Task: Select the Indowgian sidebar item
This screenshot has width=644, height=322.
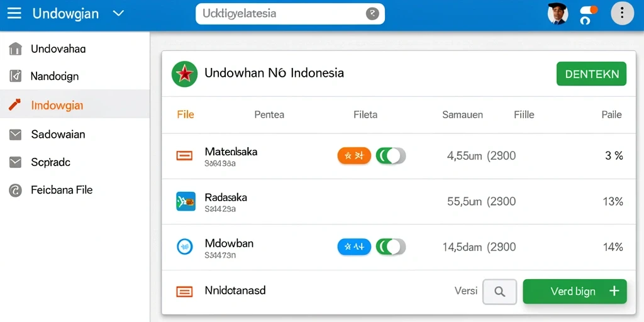Action: (75, 105)
